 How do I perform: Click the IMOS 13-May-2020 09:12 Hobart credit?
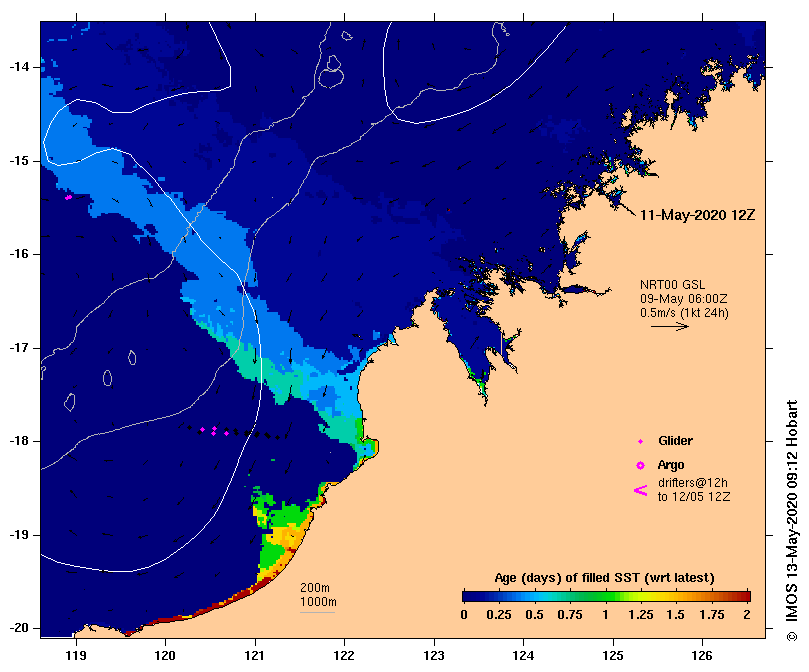pyautogui.click(x=792, y=520)
